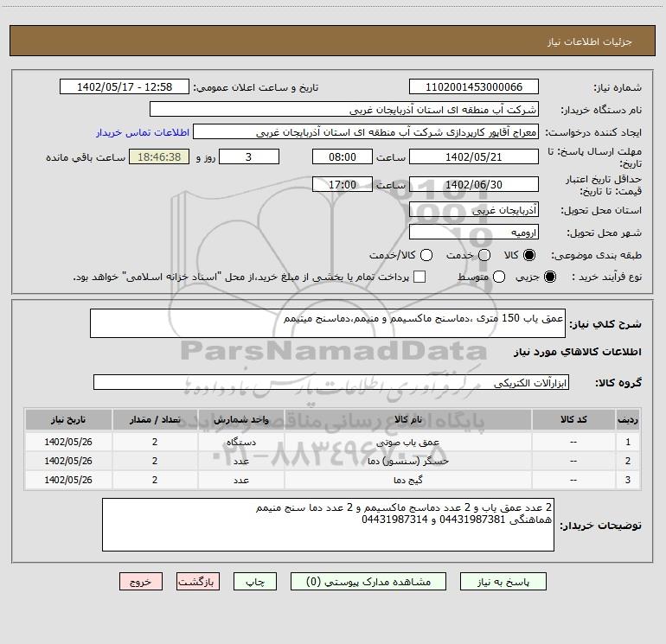This screenshot has width=666, height=644.
Task: Click the پاسخ به نیاز button
Action: coord(503,582)
